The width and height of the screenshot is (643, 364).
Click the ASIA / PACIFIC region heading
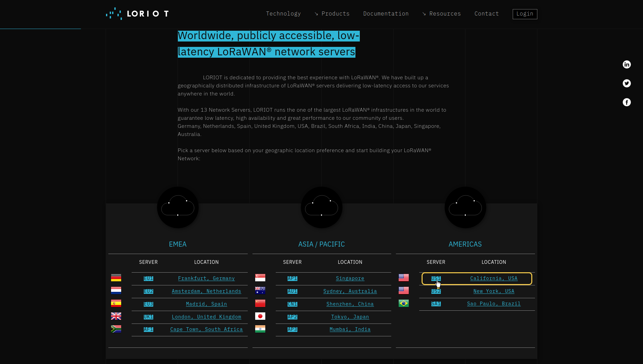(322, 244)
